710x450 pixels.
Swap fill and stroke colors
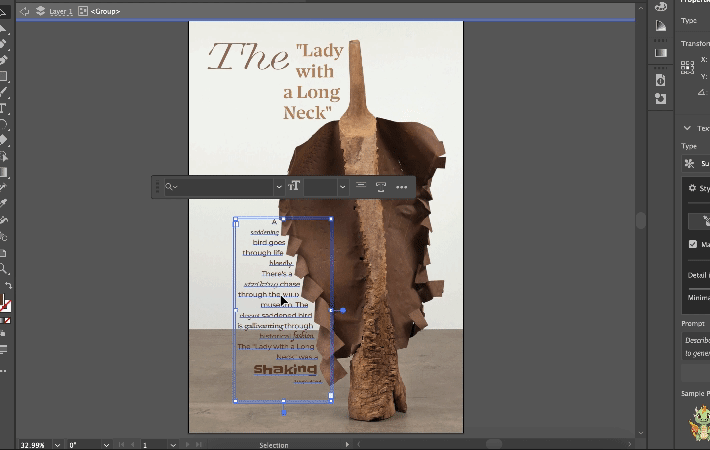(9, 286)
